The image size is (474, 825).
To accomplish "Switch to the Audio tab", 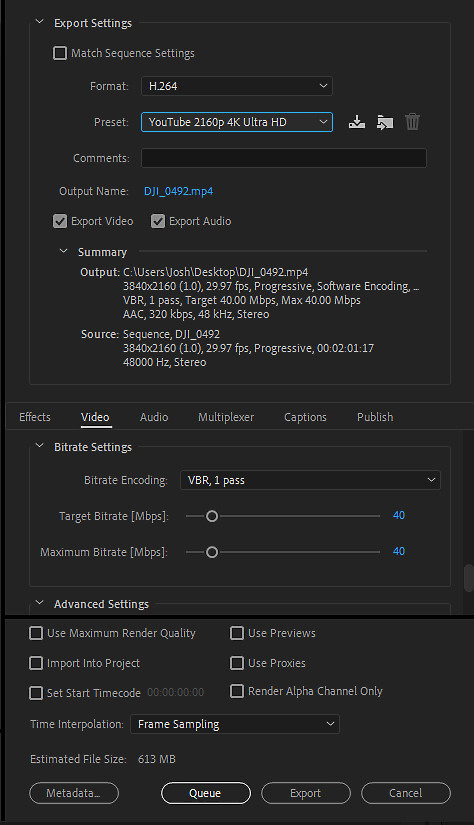I will [x=154, y=417].
